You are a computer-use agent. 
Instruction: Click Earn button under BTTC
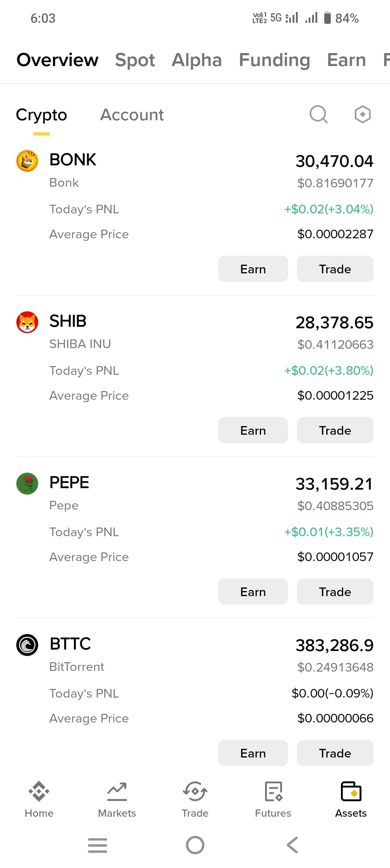[x=253, y=753]
